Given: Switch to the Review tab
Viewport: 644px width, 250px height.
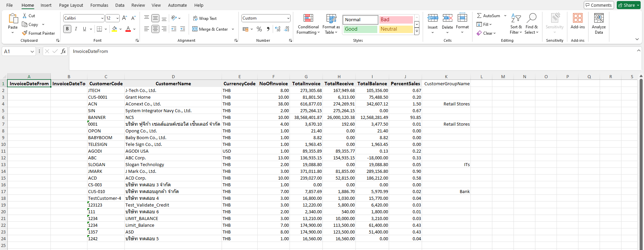Looking at the screenshot, I should (x=138, y=5).
